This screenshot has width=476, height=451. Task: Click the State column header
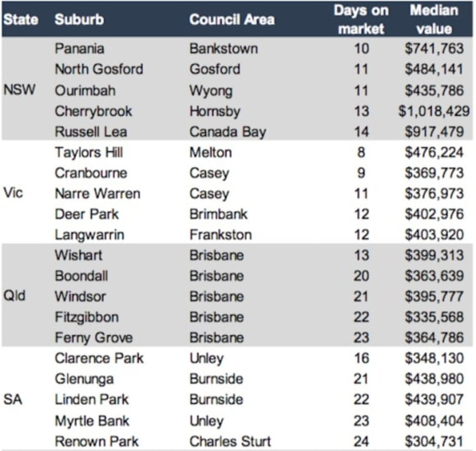(21, 19)
